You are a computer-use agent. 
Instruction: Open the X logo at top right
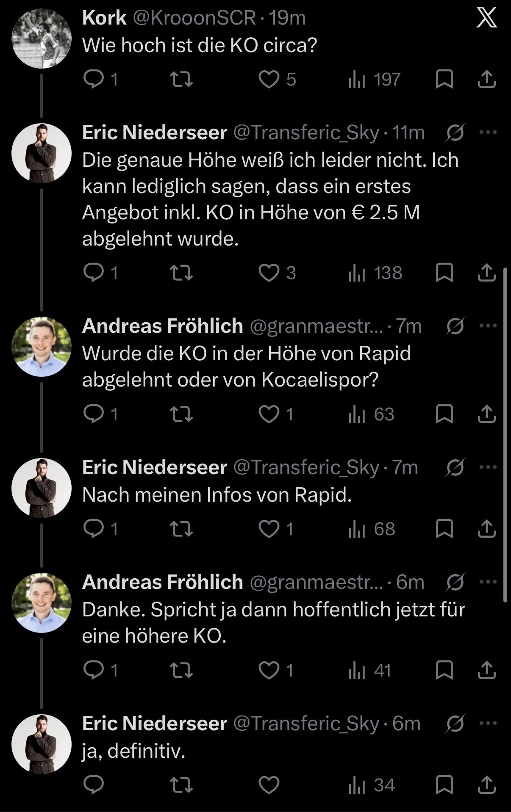(486, 18)
